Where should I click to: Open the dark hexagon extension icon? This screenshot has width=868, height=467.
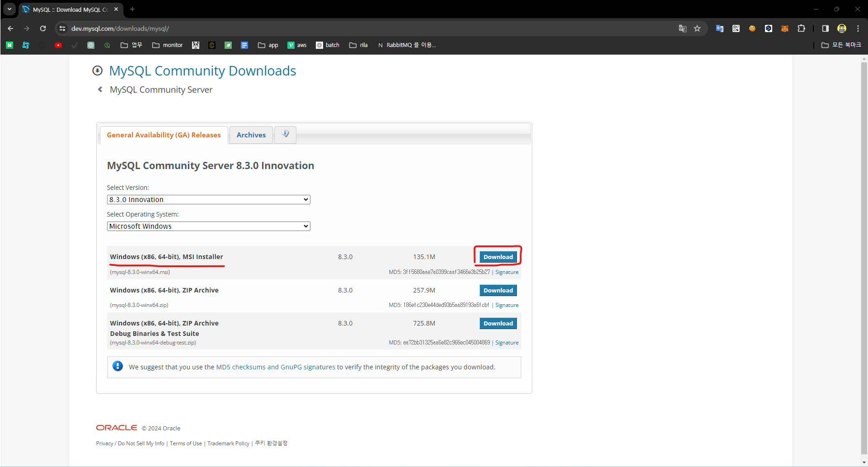point(769,28)
